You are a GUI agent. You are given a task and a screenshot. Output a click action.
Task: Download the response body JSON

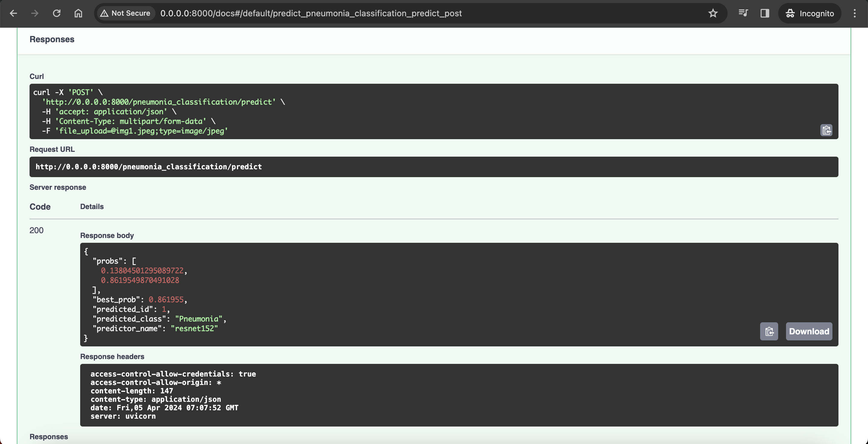tap(809, 331)
